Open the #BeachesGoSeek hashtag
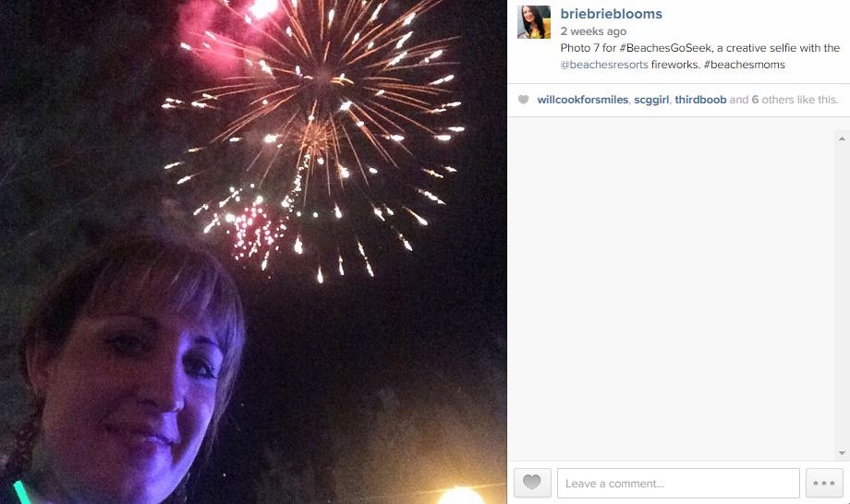 (x=664, y=48)
